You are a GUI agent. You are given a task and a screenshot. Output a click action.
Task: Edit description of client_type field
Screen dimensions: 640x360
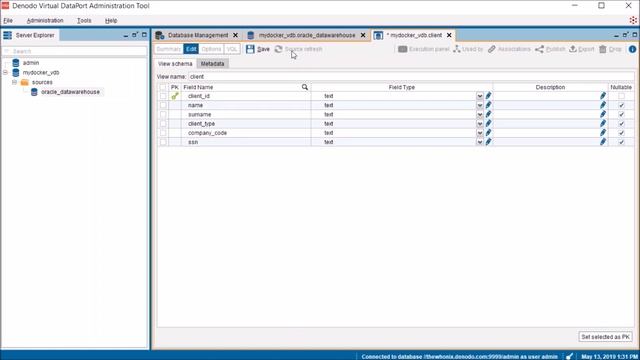tap(603, 124)
